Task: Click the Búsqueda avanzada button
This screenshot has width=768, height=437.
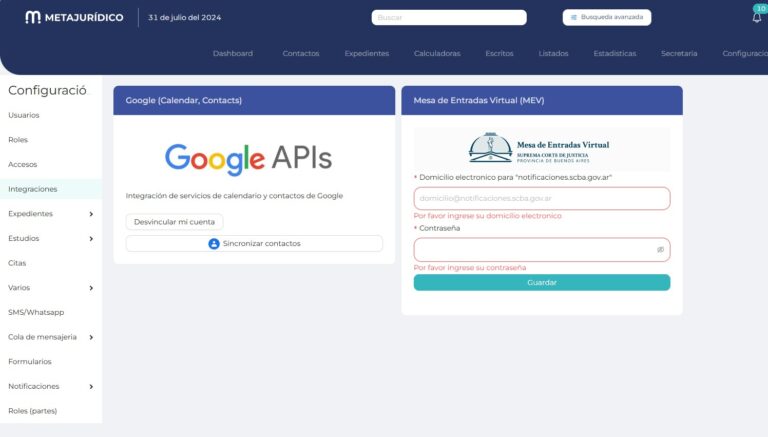Action: (607, 17)
